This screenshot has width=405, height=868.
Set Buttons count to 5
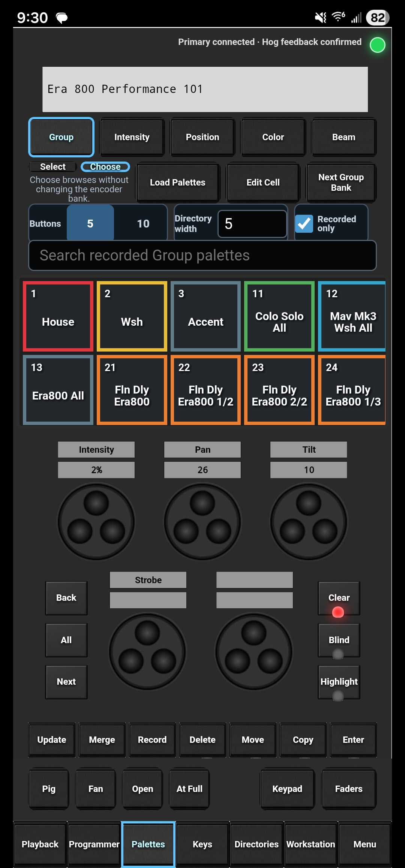click(x=90, y=224)
